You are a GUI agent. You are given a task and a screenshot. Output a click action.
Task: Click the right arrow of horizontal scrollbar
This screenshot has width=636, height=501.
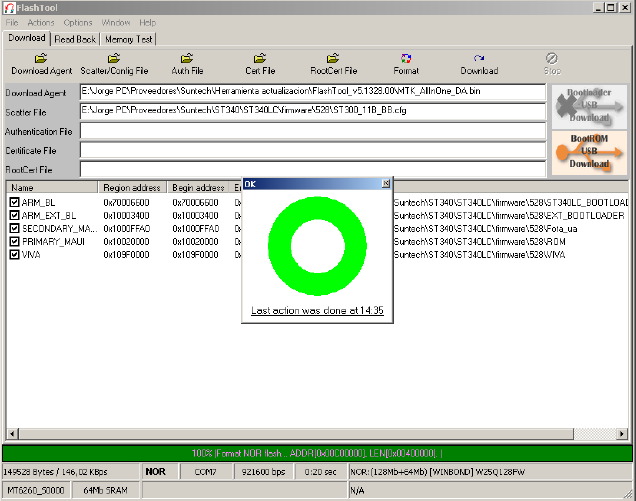click(621, 434)
